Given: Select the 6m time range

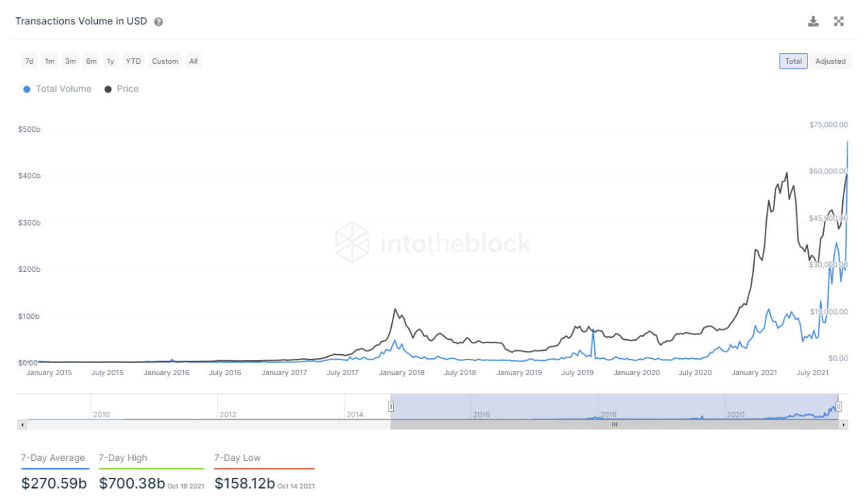Looking at the screenshot, I should click(x=90, y=60).
